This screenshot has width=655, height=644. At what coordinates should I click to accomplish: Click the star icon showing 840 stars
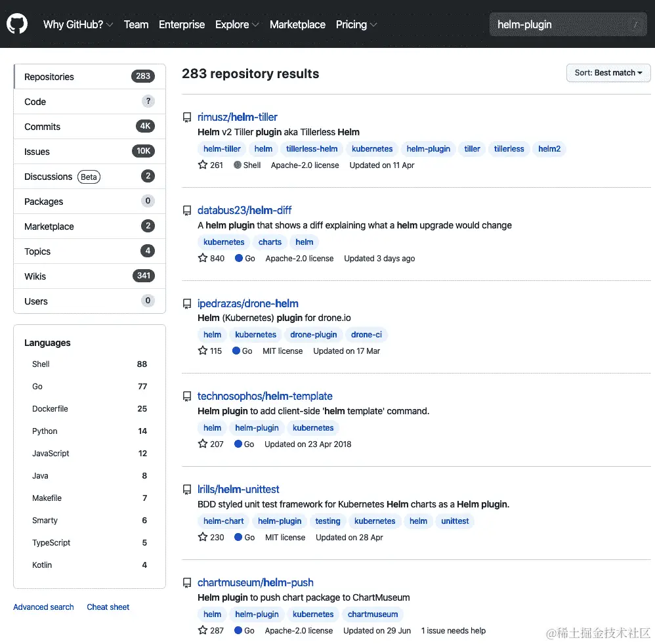(203, 258)
